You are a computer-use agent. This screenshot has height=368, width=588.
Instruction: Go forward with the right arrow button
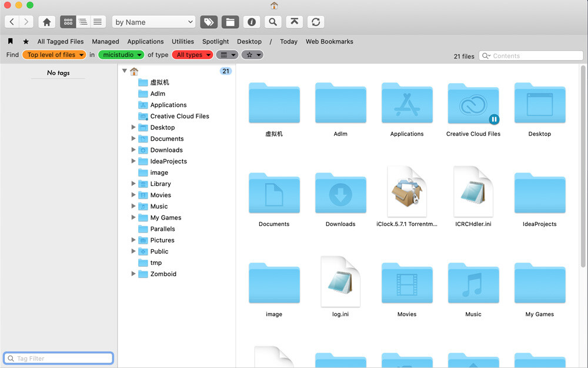tap(26, 22)
